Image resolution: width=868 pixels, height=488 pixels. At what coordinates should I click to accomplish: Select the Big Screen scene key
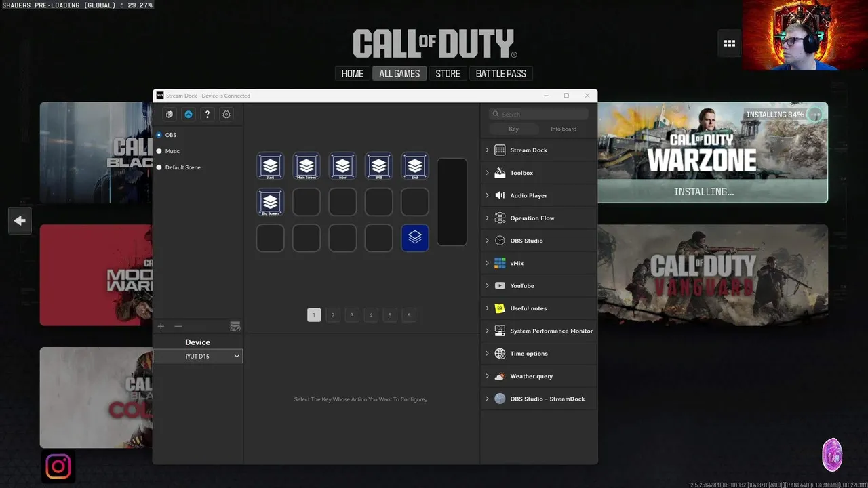coord(270,202)
